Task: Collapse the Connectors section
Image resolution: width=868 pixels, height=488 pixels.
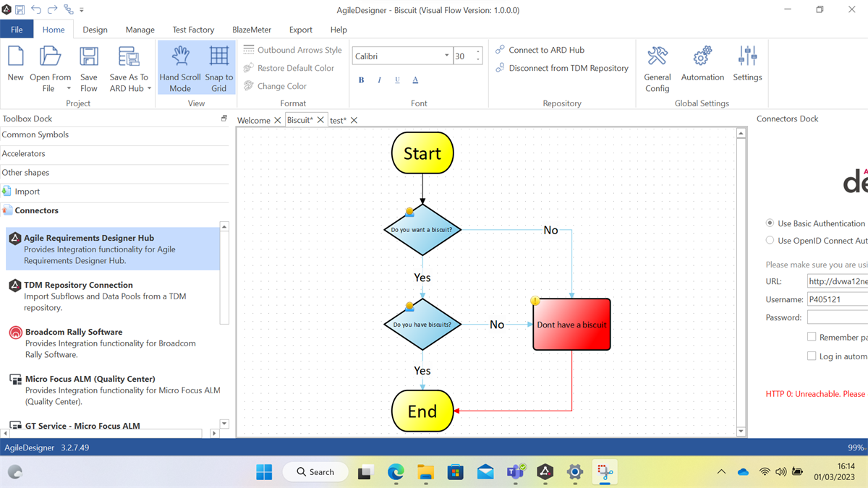Action: 114,210
